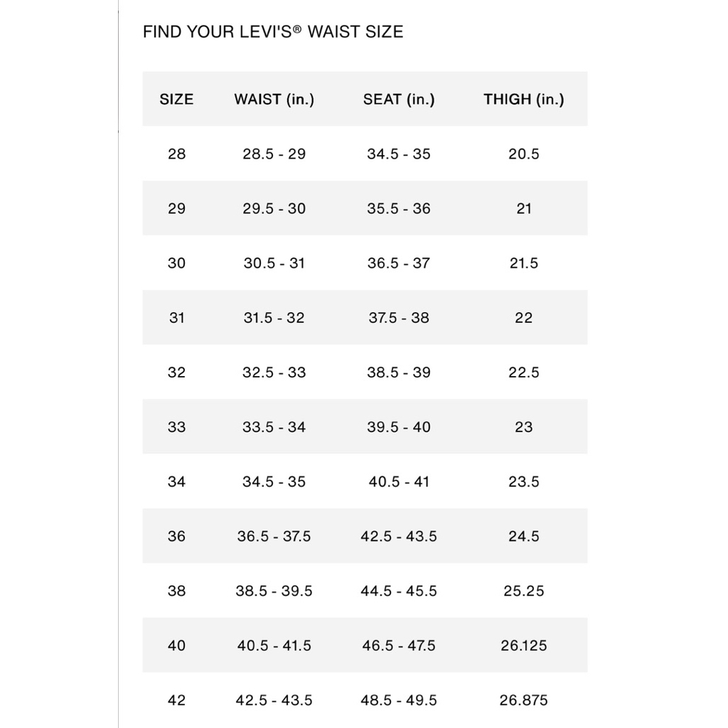Select the size 32 row label

(x=176, y=373)
